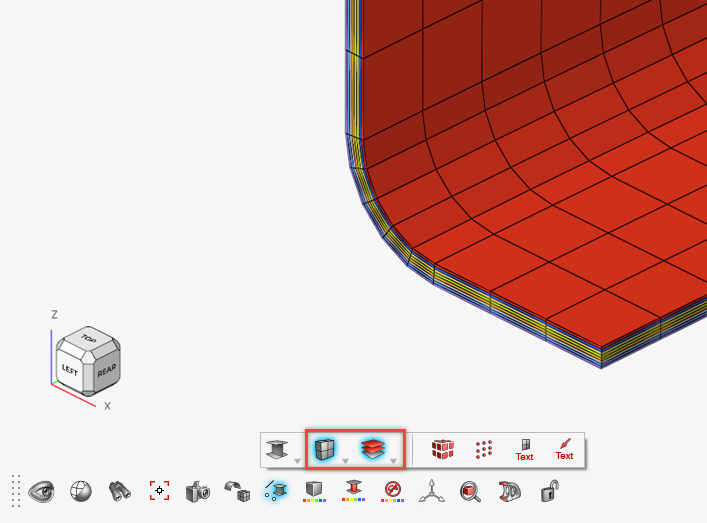This screenshot has height=523, width=707.
Task: Click the red I-beam color bar icon
Action: click(353, 491)
